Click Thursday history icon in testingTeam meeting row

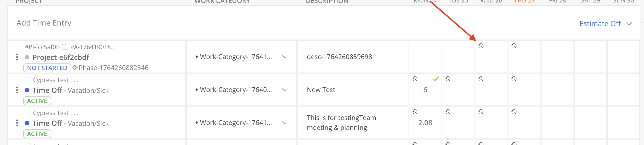coord(514,112)
